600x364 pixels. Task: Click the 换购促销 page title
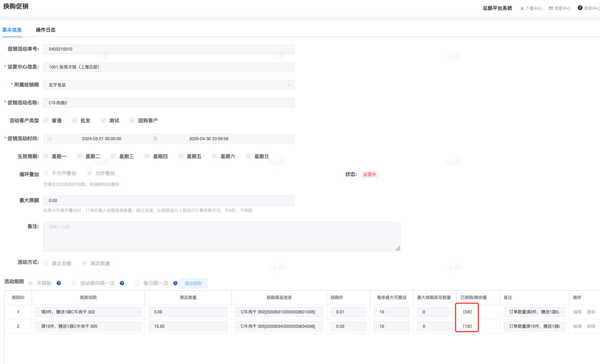pyautogui.click(x=16, y=6)
